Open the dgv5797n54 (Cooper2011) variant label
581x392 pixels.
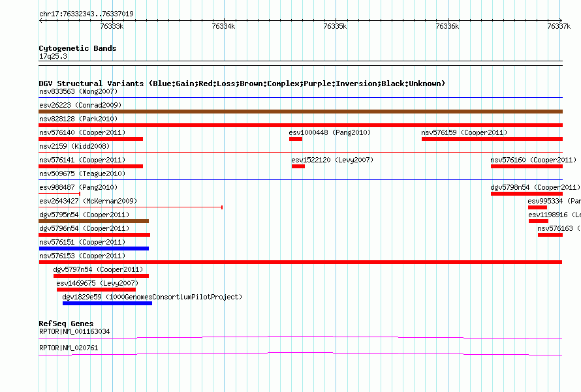tap(98, 269)
